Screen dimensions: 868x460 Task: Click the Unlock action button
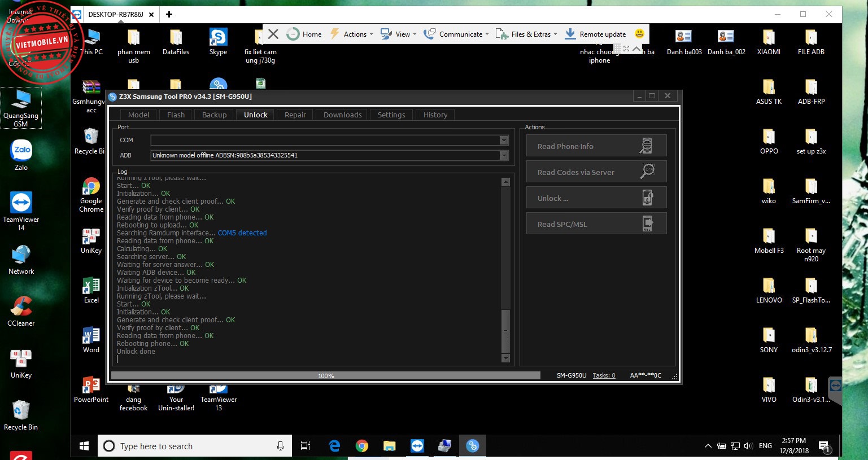596,198
